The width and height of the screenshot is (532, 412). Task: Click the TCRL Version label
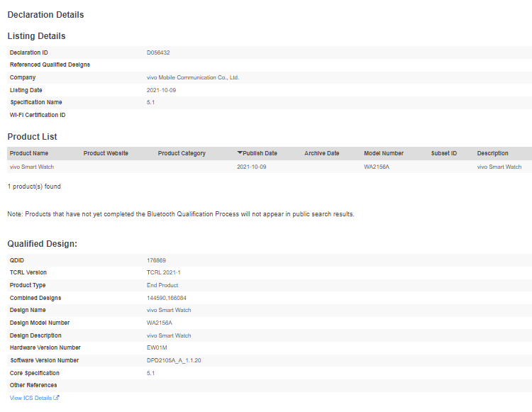pos(28,272)
